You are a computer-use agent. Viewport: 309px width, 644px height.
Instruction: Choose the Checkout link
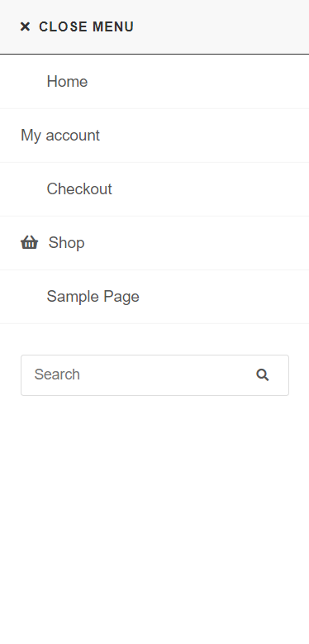click(79, 189)
